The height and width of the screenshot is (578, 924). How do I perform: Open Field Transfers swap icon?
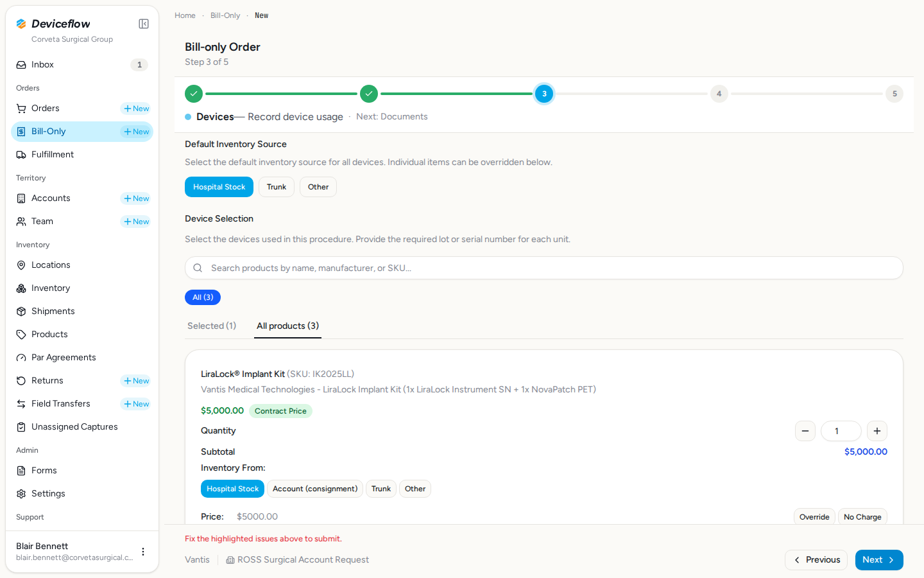click(x=21, y=404)
